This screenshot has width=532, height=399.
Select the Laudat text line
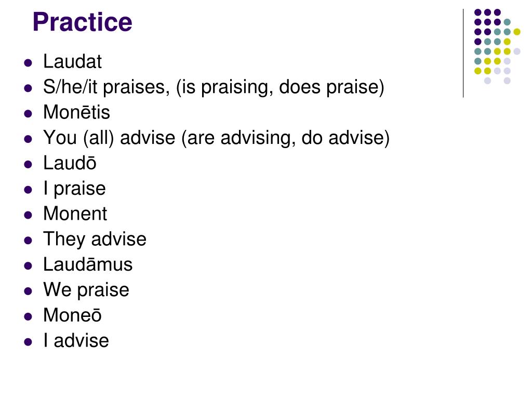pyautogui.click(x=72, y=62)
